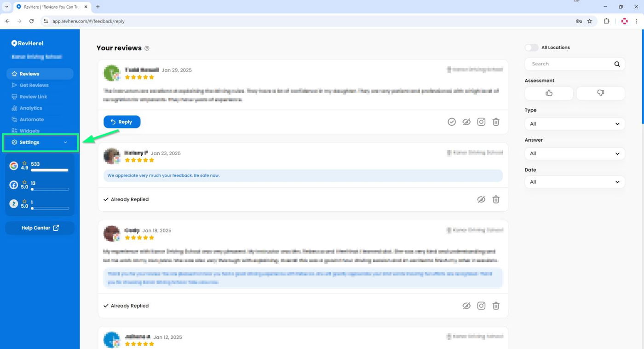Screen dimensions: 644x349
Task: Click the Google rating progress bar
Action: click(x=50, y=170)
